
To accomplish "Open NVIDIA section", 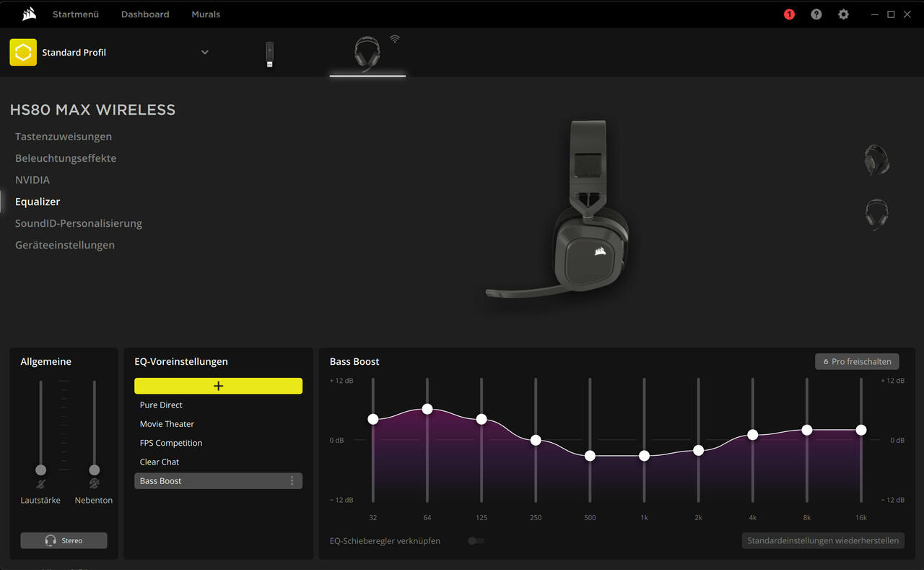I will click(32, 180).
